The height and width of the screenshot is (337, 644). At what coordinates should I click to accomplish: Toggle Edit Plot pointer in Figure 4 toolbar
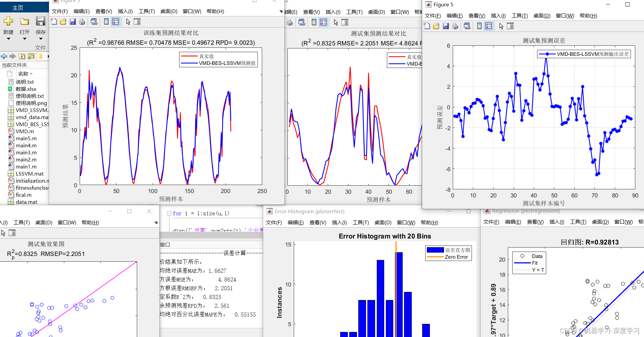(336, 23)
